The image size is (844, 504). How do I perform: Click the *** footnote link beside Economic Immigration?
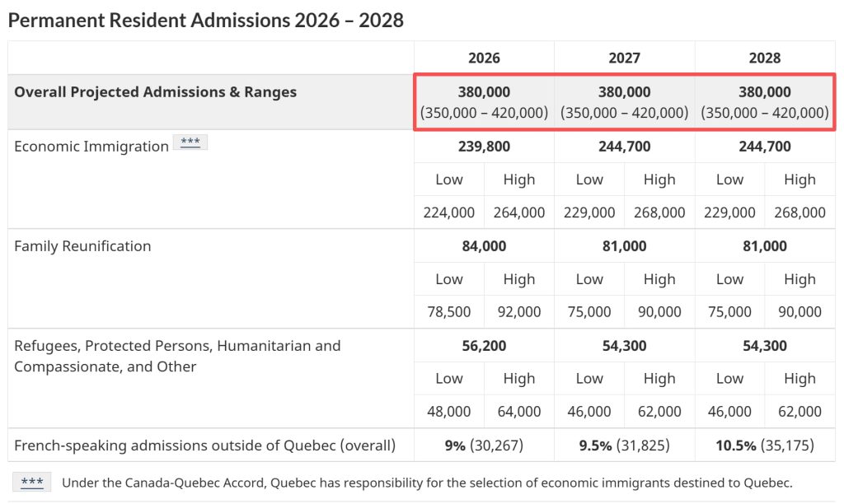(x=190, y=143)
